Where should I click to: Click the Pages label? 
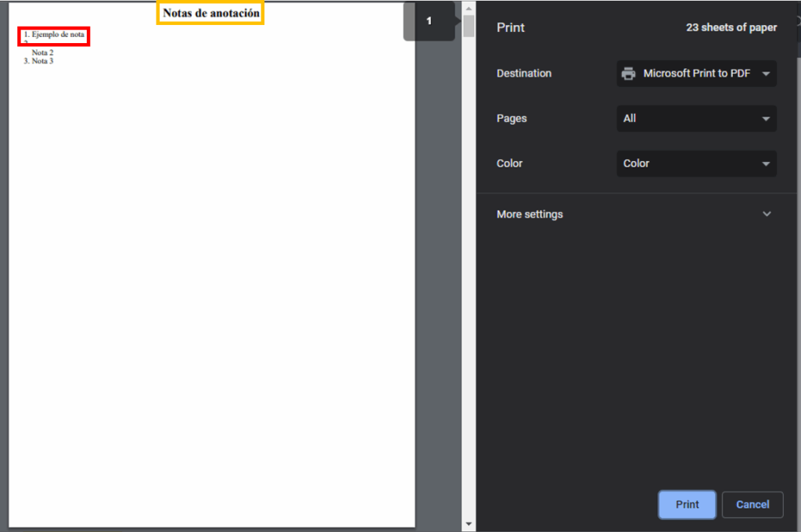[512, 119]
